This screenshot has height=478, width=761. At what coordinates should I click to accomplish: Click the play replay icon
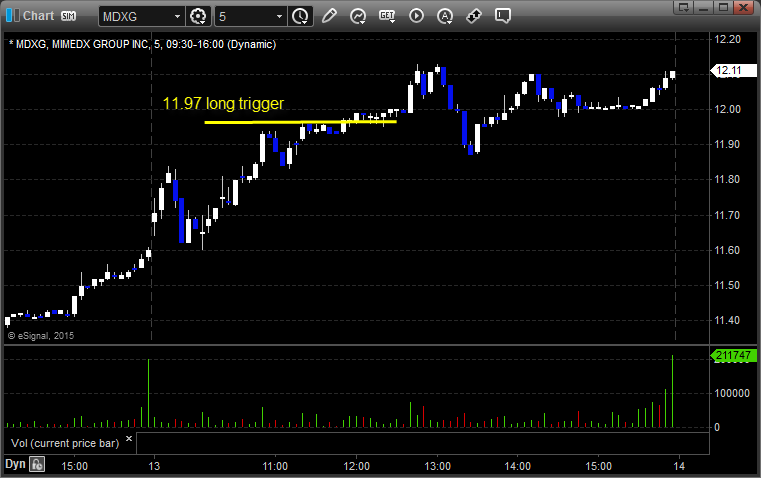(x=416, y=16)
